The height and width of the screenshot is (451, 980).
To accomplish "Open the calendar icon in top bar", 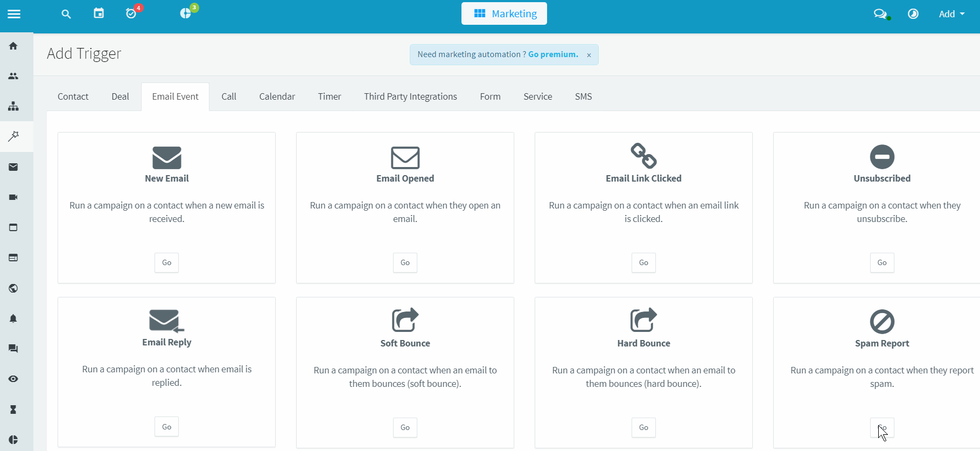I will [x=99, y=13].
